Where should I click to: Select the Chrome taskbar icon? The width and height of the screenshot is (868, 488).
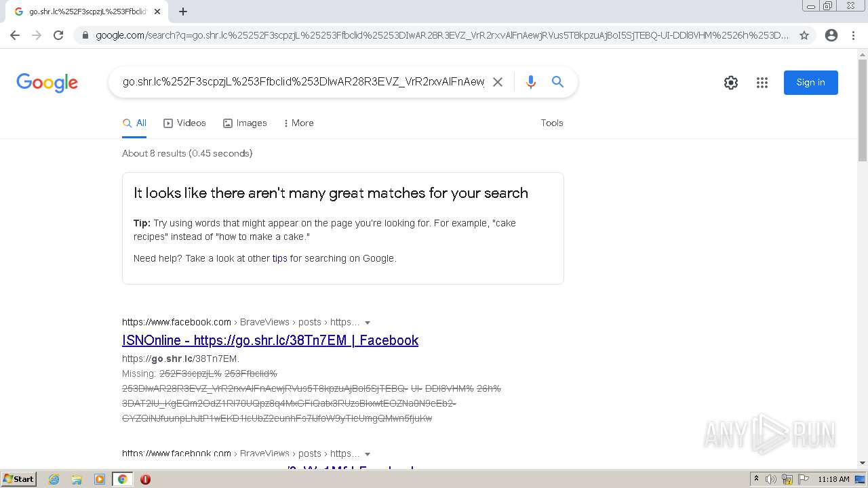click(x=122, y=479)
